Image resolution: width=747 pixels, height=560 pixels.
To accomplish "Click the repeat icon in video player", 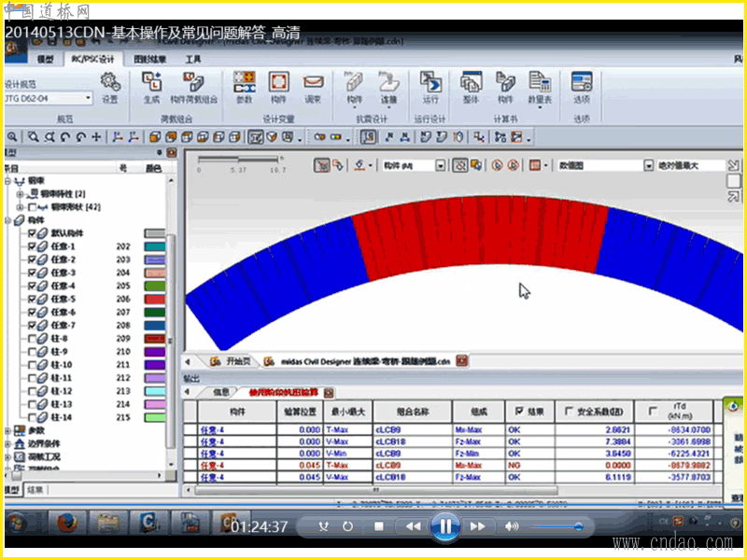I will (347, 526).
